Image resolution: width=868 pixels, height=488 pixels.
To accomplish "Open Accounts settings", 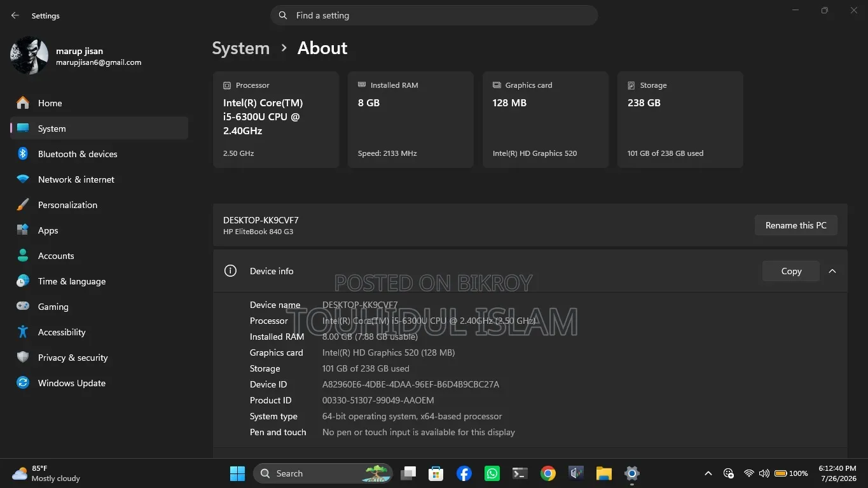I will (x=99, y=256).
